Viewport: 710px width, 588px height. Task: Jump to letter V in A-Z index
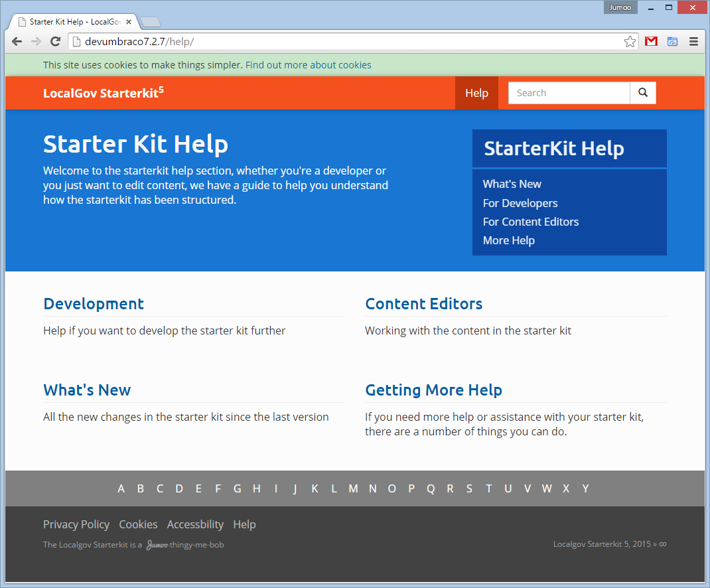click(x=528, y=489)
